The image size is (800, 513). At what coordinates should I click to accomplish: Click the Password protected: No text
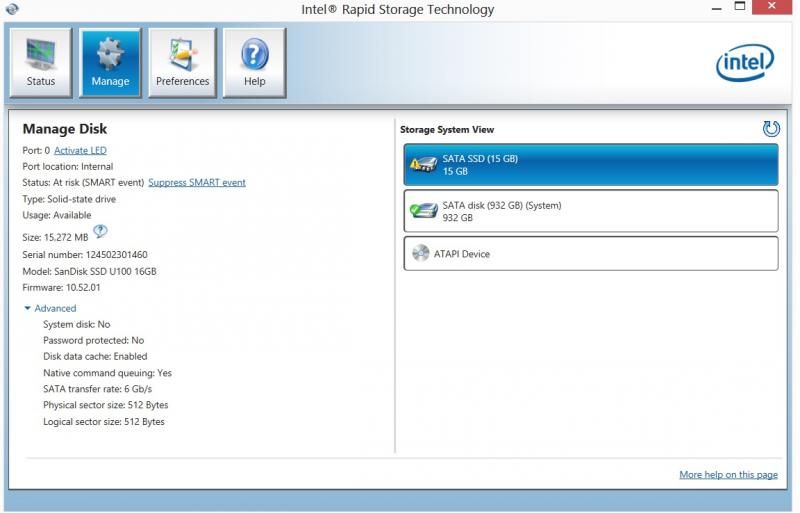tap(93, 340)
